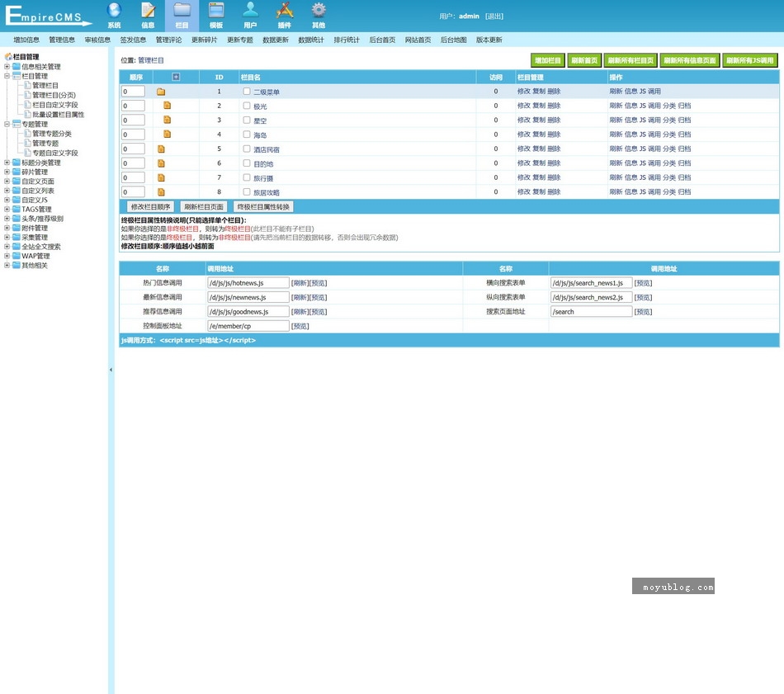Click file icon of 旅居攻略 row

pos(161,192)
